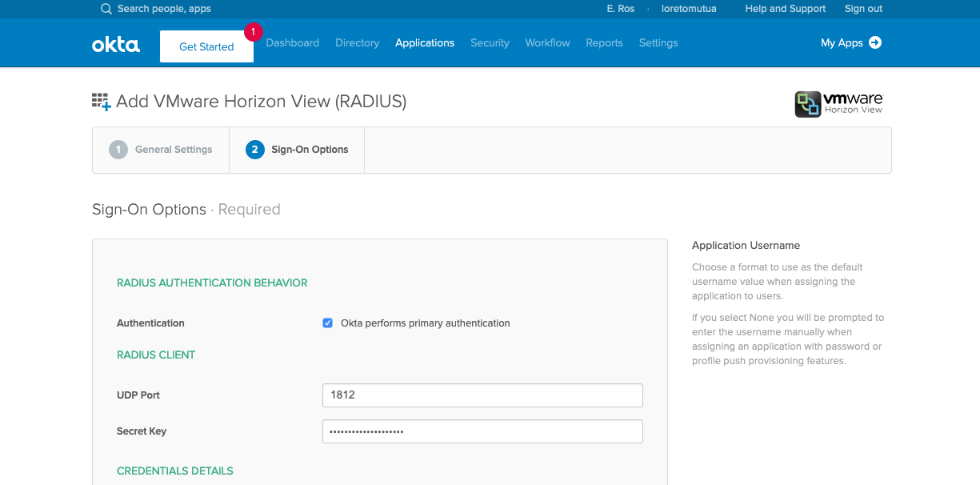Click the Sign-On Options Required heading
The image size is (980, 485).
pyautogui.click(x=186, y=210)
